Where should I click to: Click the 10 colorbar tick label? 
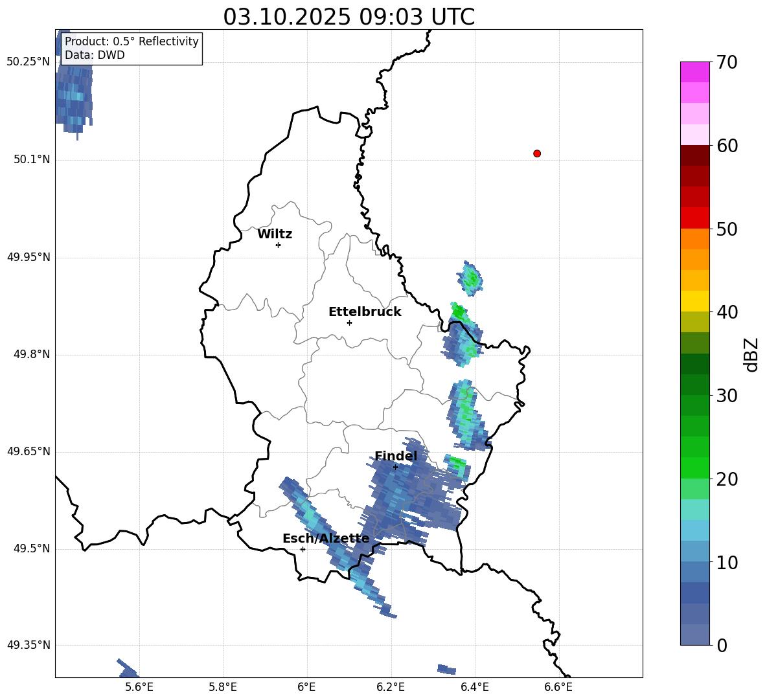[x=727, y=562]
